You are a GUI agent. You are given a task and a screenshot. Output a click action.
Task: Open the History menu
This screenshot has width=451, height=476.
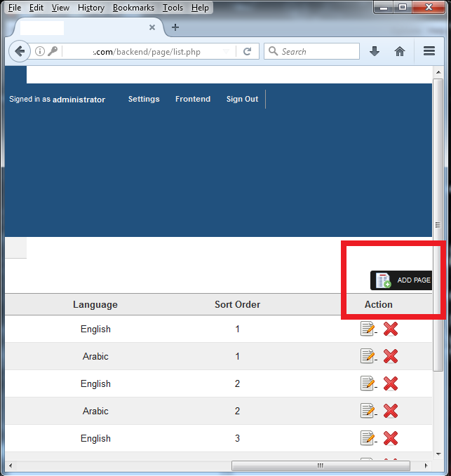91,8
